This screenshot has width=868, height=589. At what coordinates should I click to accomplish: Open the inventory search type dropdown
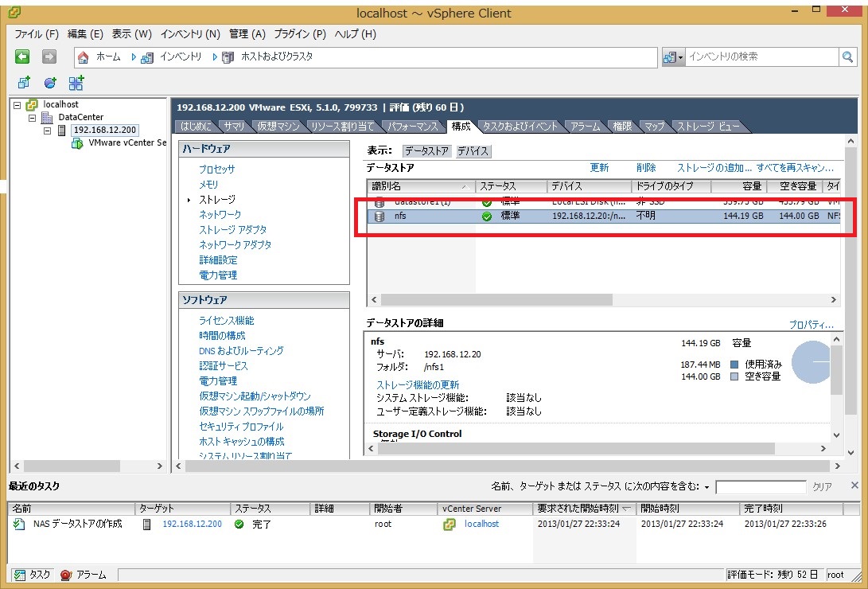point(673,57)
